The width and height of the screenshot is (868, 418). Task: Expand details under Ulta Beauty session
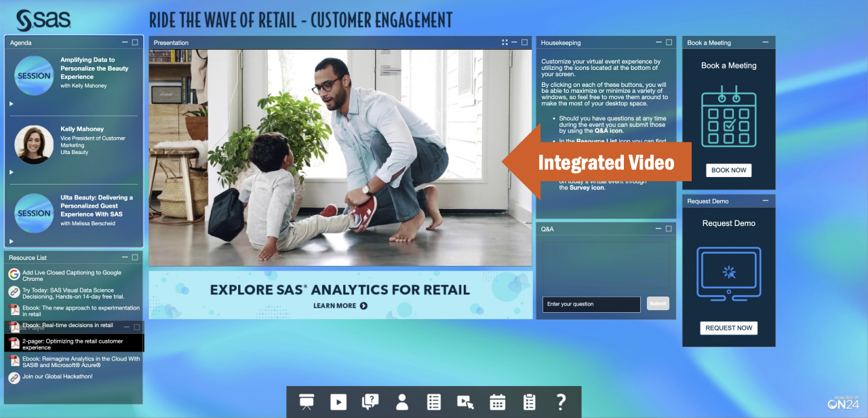[12, 241]
